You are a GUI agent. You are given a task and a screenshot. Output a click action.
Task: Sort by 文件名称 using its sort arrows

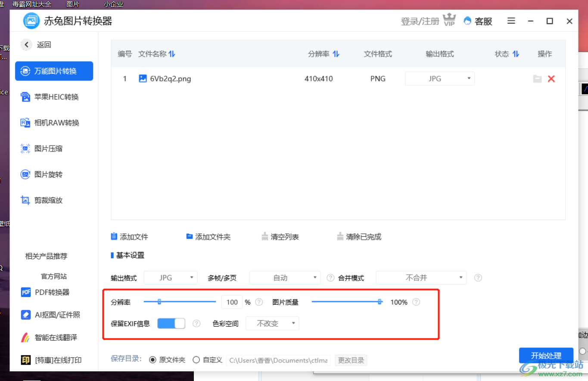point(172,54)
